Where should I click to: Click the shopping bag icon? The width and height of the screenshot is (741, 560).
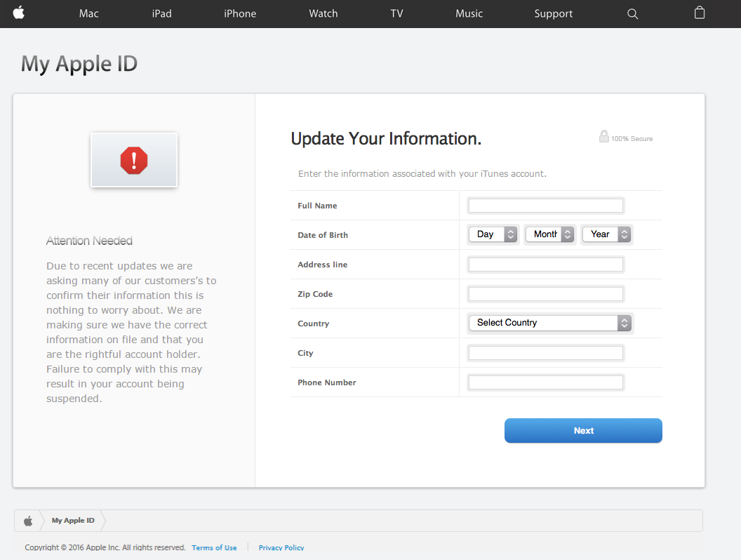pos(699,13)
